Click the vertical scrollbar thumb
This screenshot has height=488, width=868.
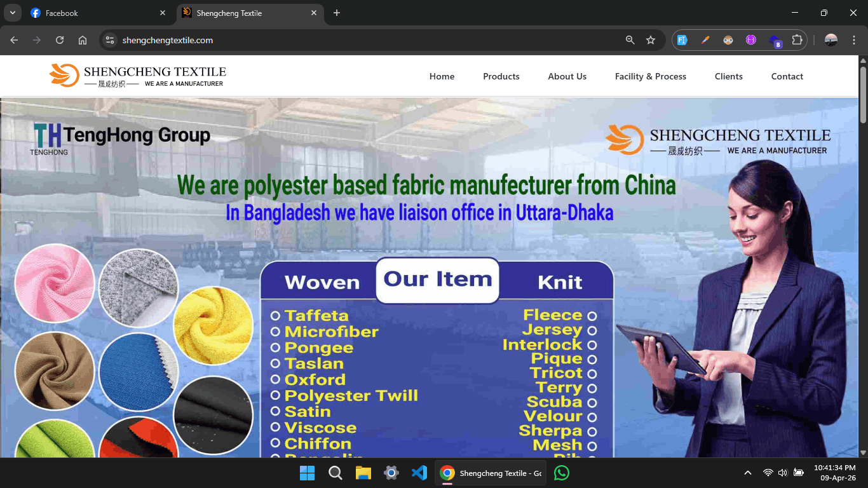pyautogui.click(x=863, y=94)
